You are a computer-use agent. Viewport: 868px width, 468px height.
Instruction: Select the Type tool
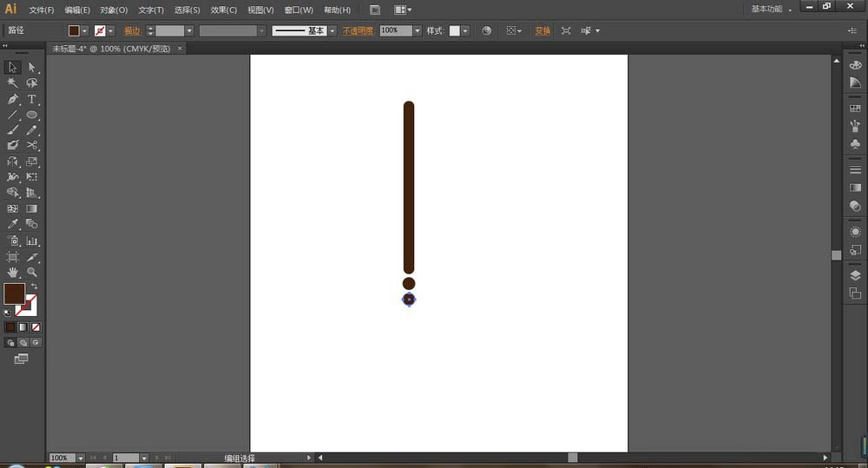[x=32, y=99]
